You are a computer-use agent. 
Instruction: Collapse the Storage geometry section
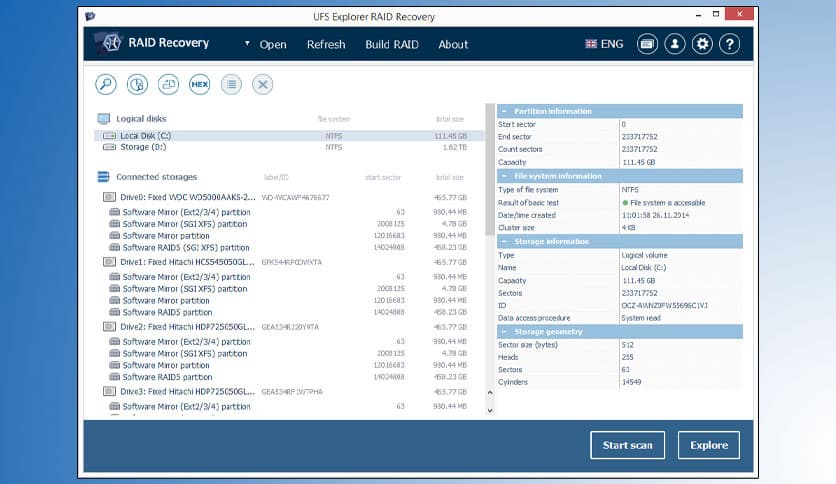[x=503, y=331]
